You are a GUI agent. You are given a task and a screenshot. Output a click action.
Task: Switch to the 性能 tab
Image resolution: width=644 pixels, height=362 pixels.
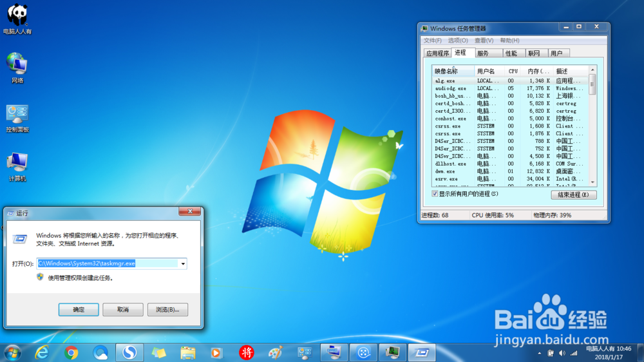[x=513, y=53]
